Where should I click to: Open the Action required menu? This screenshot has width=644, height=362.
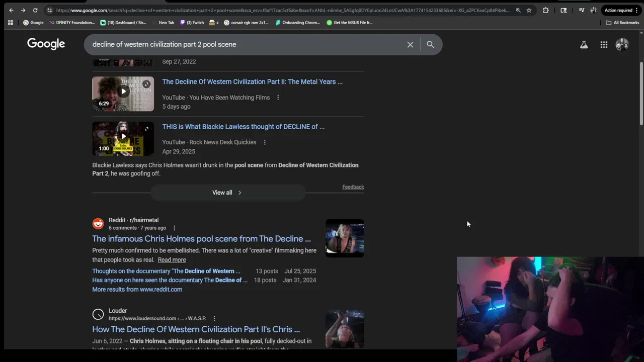[x=621, y=10]
